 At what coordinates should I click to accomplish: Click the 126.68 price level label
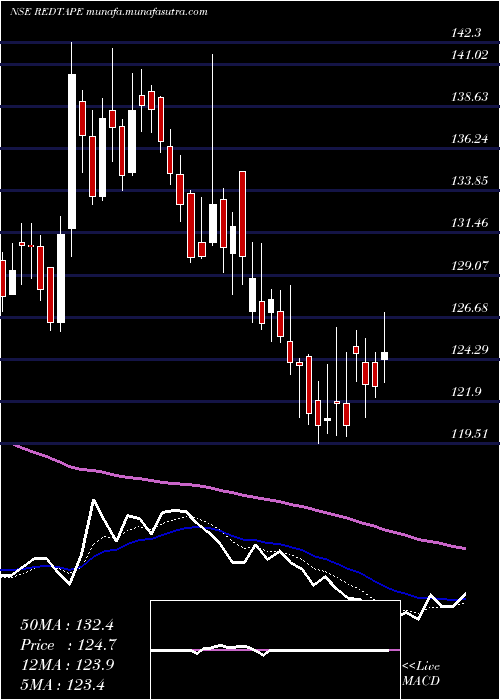click(472, 308)
